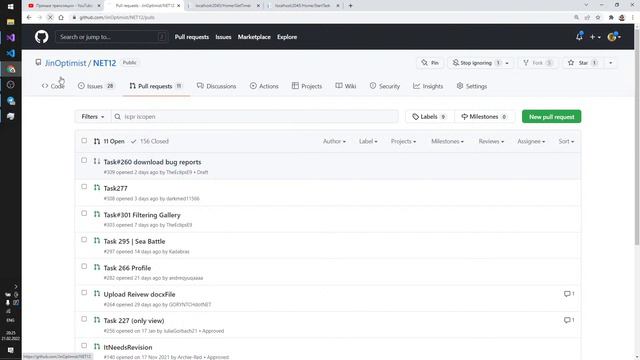
Task: Switch to the Code tab
Action: (53, 86)
